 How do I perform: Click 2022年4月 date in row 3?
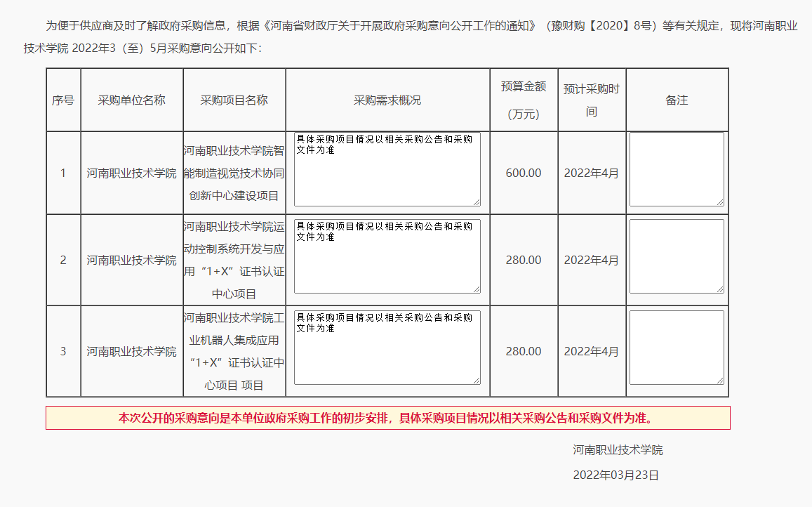592,352
